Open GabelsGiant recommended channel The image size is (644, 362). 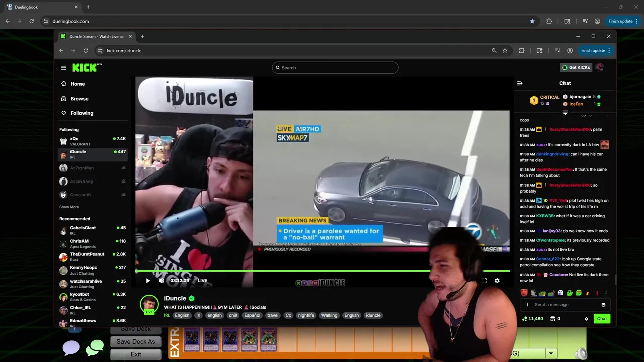(x=93, y=230)
